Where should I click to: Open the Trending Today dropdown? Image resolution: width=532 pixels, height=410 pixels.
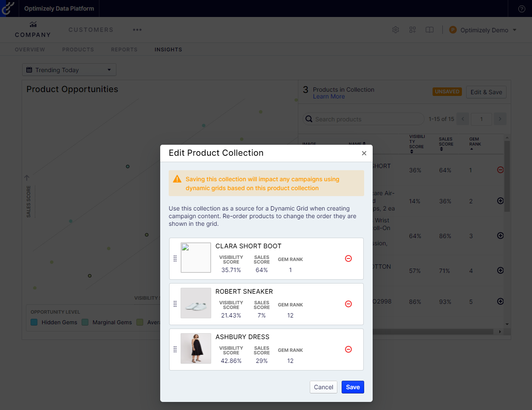(x=69, y=70)
